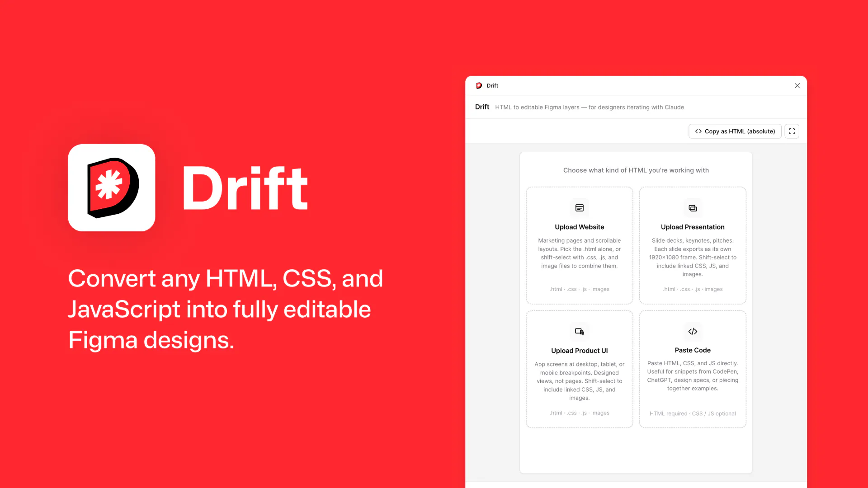The height and width of the screenshot is (488, 868).
Task: Click the Slide decks description text
Action: click(x=693, y=258)
